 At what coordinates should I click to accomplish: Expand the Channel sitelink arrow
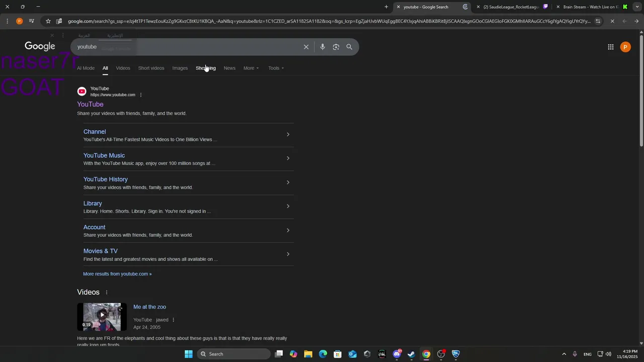tap(288, 134)
